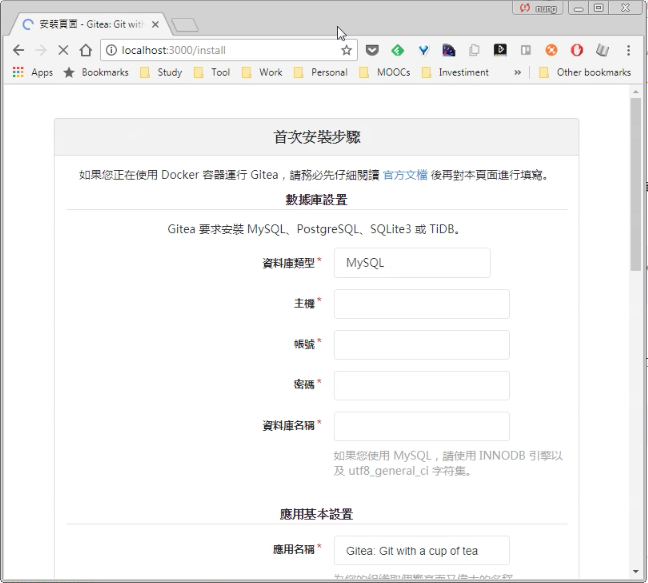Click the blue Y extension icon
The height and width of the screenshot is (583, 648).
pyautogui.click(x=424, y=50)
